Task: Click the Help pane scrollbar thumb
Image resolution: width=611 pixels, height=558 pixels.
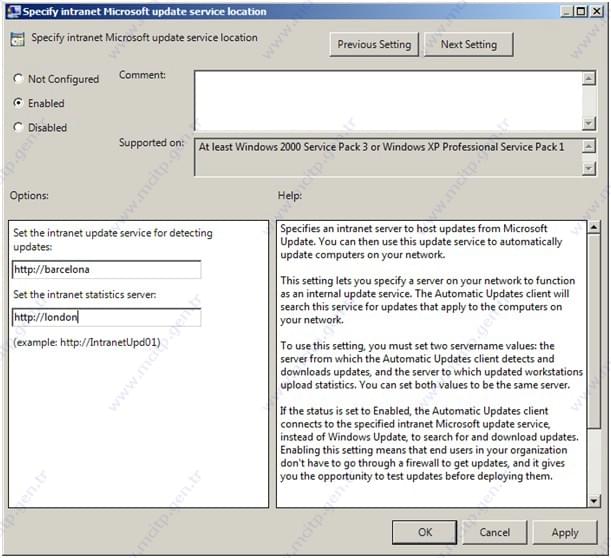Action: tap(594, 331)
